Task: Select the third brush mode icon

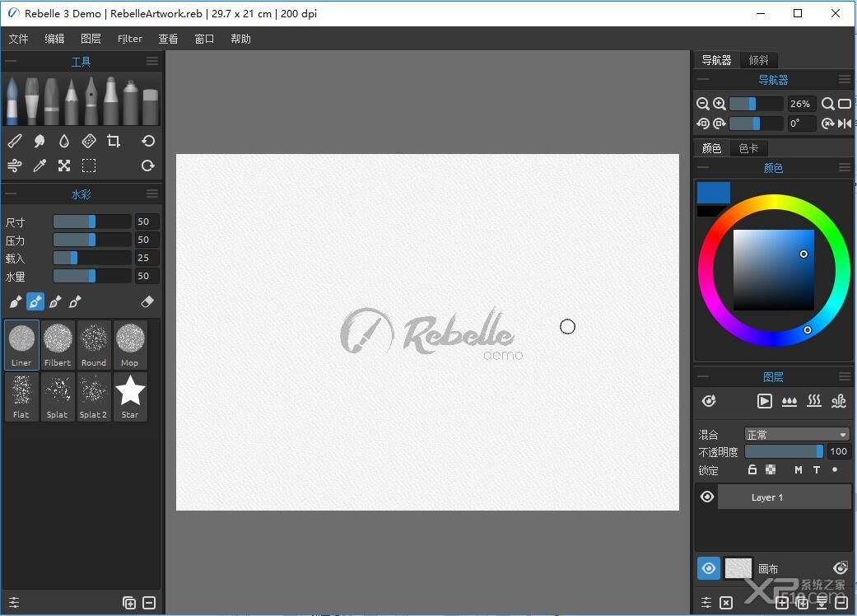Action: point(55,301)
